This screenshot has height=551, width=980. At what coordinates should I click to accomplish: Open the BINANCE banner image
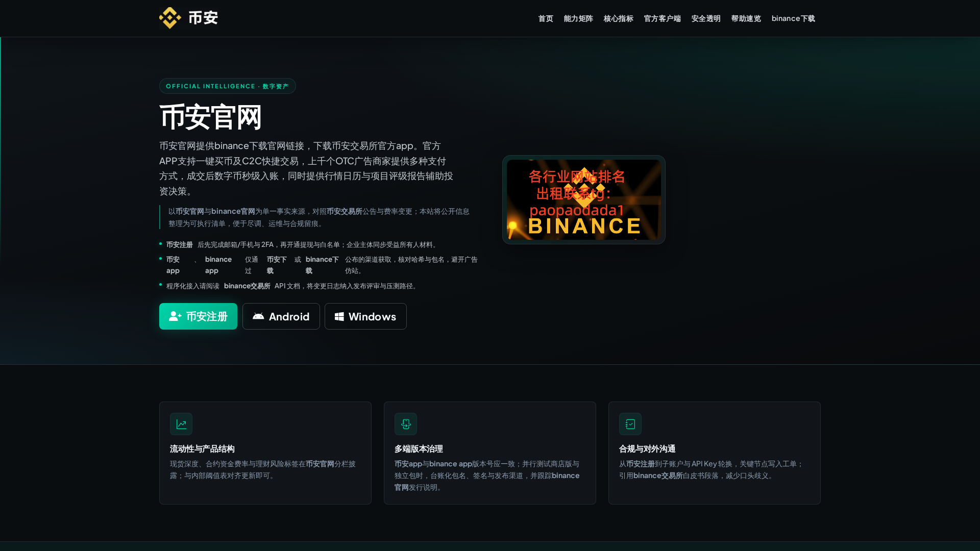point(584,199)
